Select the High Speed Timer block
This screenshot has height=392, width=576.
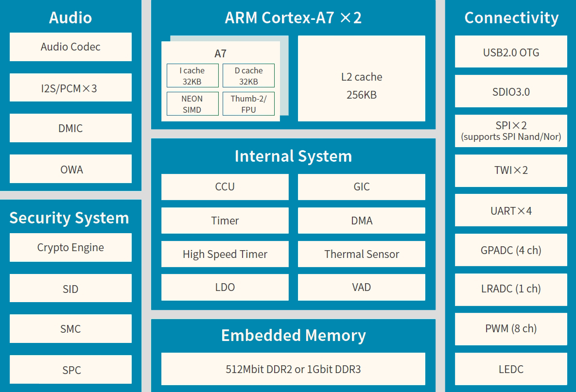[x=225, y=254]
